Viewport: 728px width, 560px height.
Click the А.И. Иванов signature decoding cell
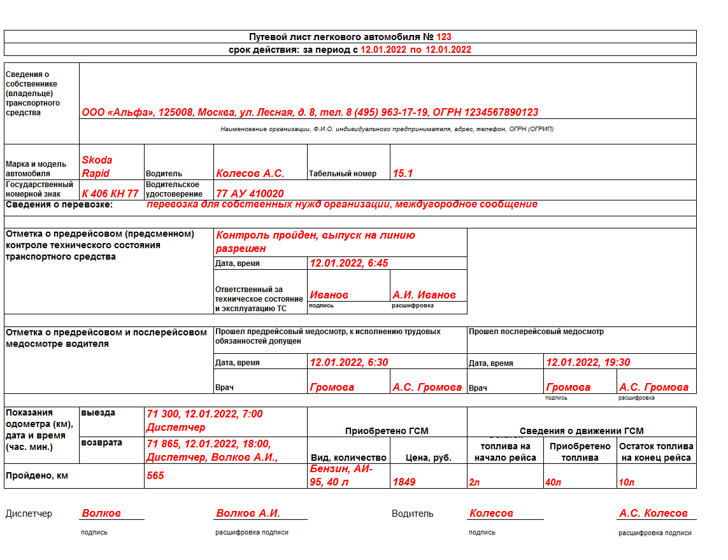click(429, 285)
